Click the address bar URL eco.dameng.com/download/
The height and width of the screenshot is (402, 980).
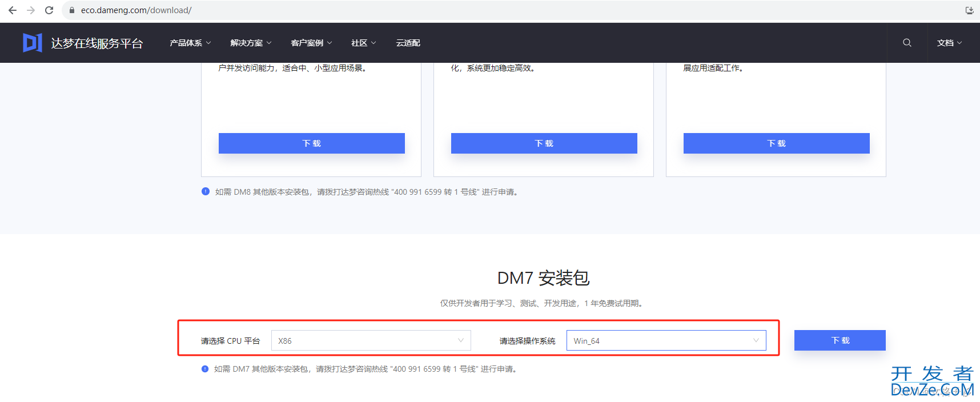click(x=136, y=10)
